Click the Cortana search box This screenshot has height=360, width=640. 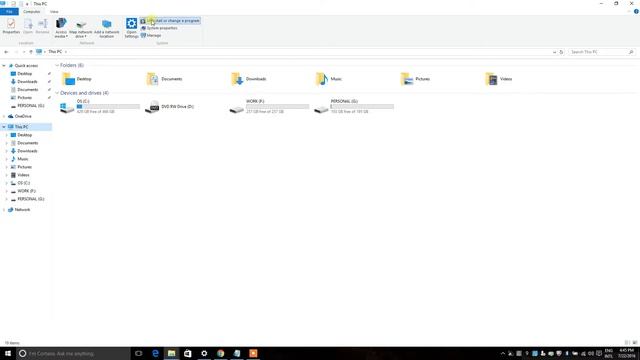[73, 353]
